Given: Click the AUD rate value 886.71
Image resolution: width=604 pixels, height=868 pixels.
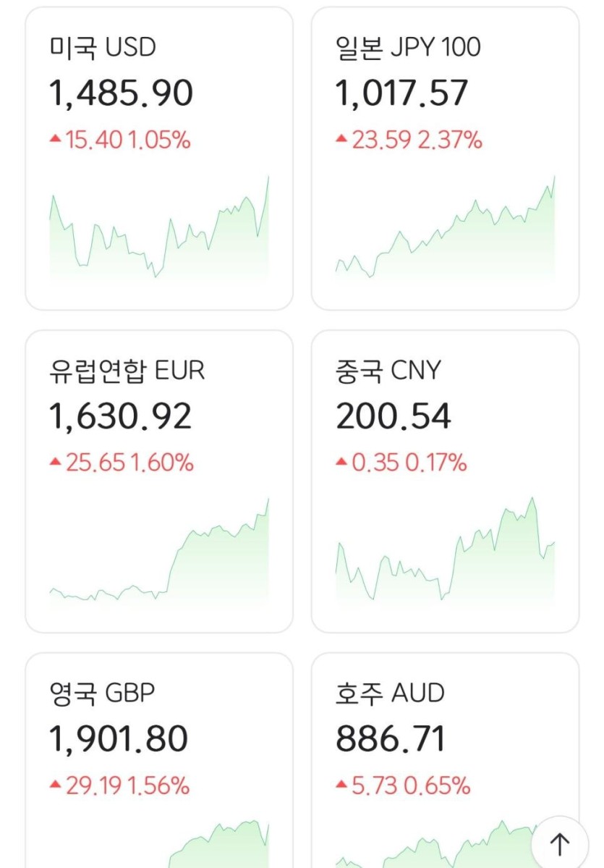Looking at the screenshot, I should pyautogui.click(x=391, y=739).
